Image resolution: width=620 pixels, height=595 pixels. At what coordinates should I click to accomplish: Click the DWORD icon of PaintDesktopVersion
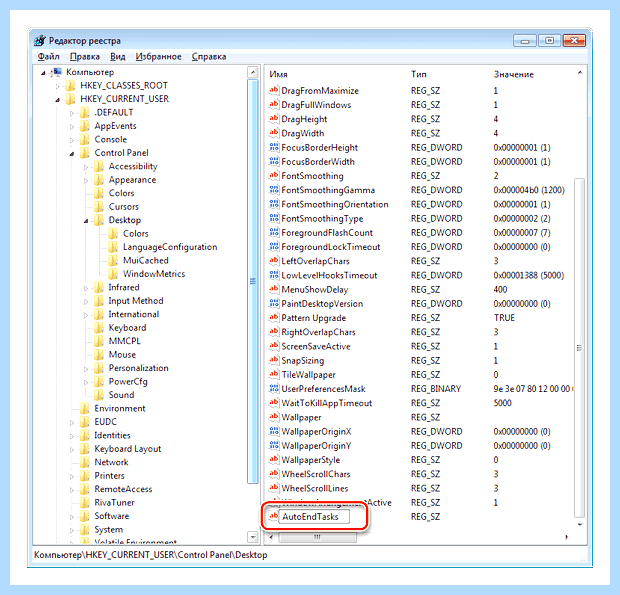(274, 304)
